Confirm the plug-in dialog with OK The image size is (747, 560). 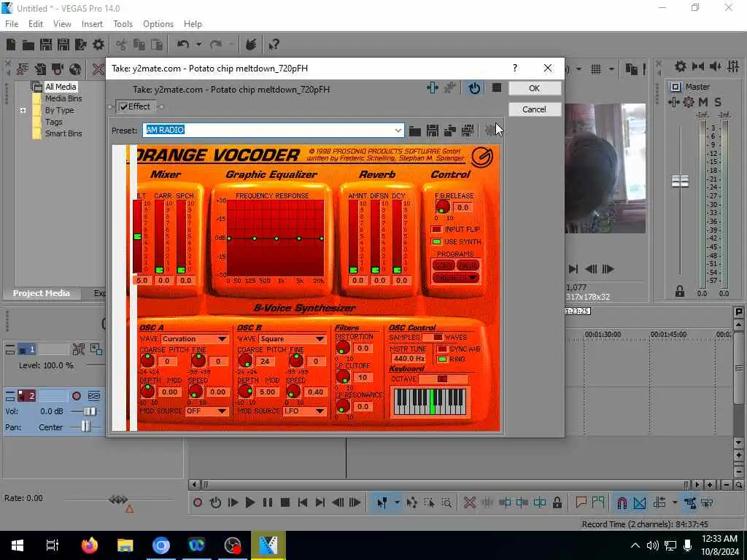click(534, 88)
